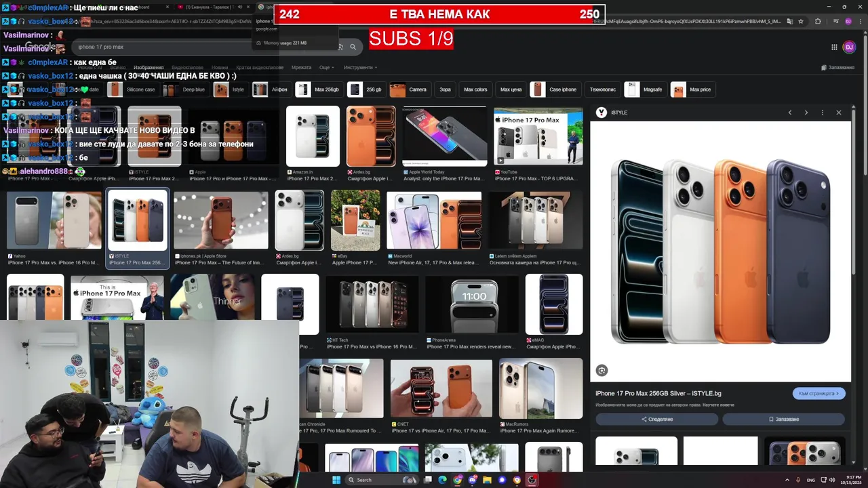Switch the ENG input language indicator
The image size is (868, 488).
click(810, 480)
